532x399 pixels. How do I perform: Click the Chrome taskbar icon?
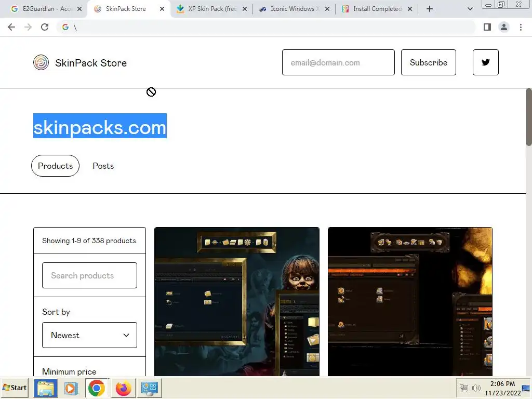pyautogui.click(x=97, y=388)
